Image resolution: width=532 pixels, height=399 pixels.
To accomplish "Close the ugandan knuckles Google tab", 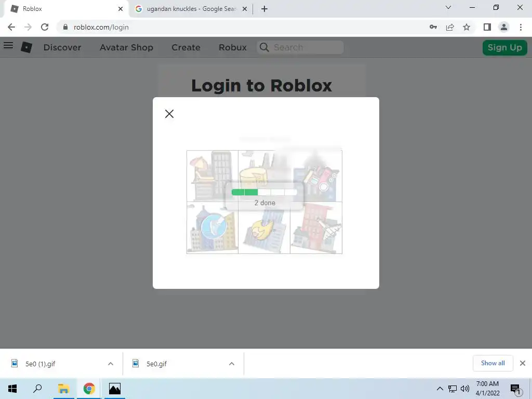I will 245,9.
